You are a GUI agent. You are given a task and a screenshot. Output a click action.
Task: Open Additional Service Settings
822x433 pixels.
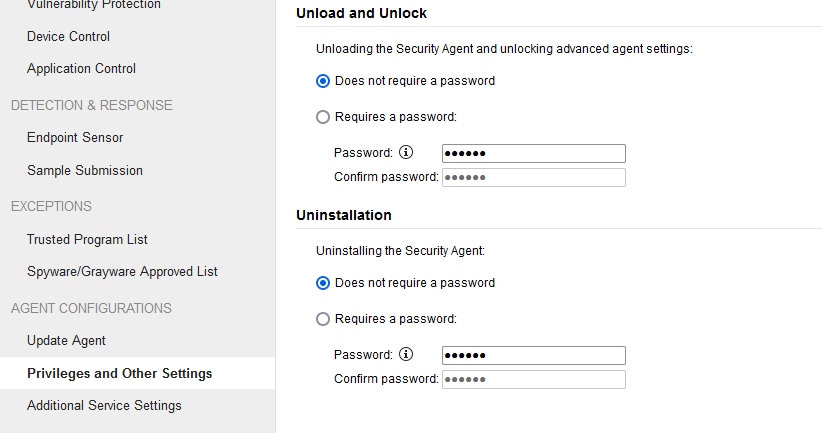point(104,405)
